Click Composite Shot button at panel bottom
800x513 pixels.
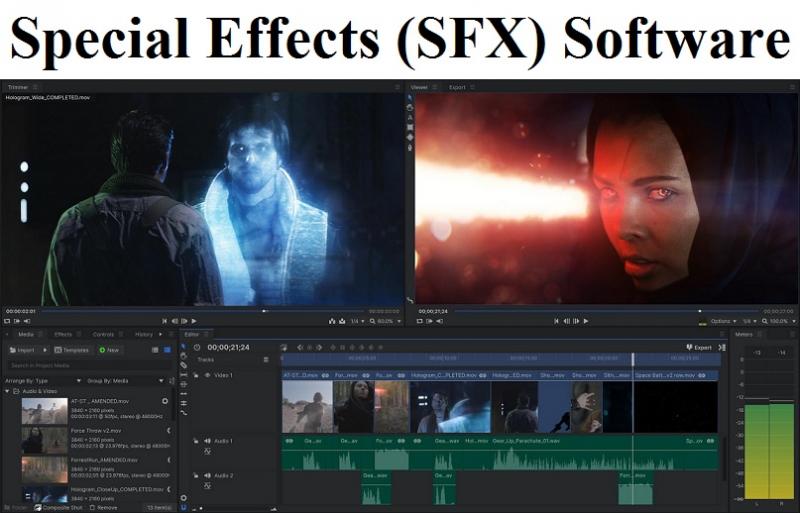pyautogui.click(x=58, y=508)
